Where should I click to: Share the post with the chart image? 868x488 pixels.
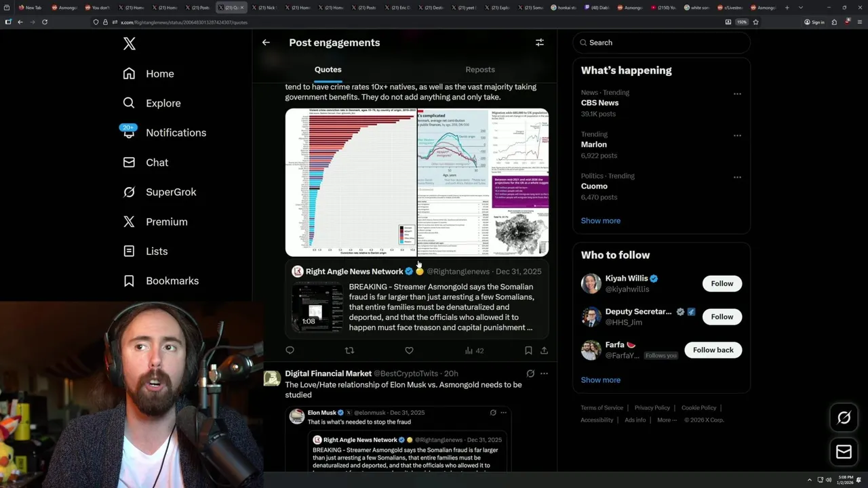[x=544, y=350]
